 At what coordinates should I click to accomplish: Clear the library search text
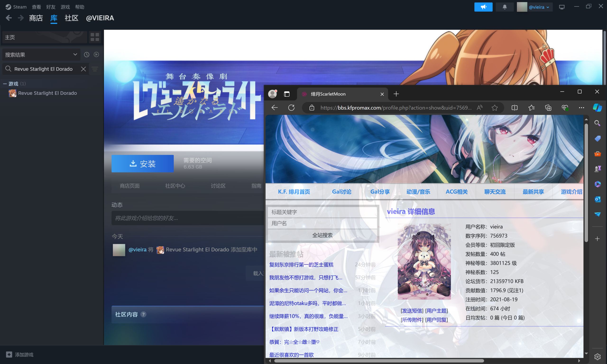pos(83,69)
